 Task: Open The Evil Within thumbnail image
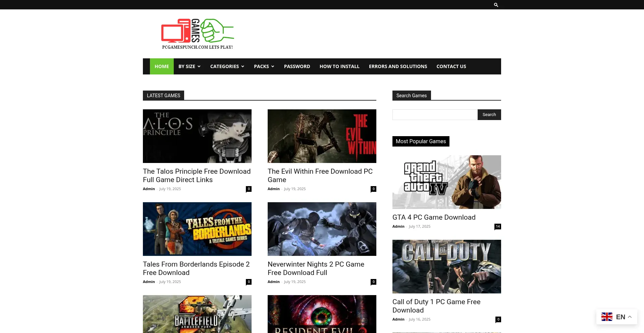[x=322, y=136]
